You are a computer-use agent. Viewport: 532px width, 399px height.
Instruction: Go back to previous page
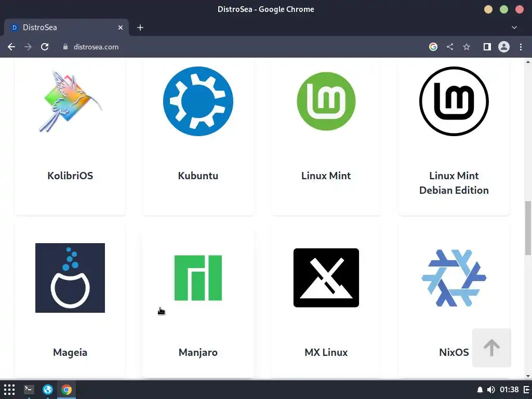(11, 47)
